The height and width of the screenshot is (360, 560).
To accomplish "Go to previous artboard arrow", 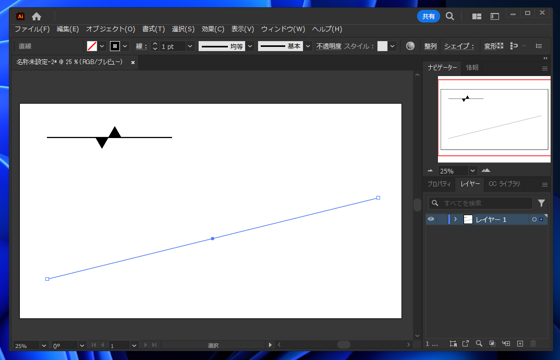I will click(x=102, y=345).
